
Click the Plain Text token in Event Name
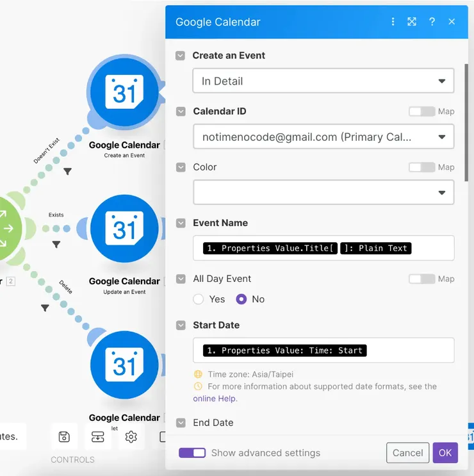point(376,249)
